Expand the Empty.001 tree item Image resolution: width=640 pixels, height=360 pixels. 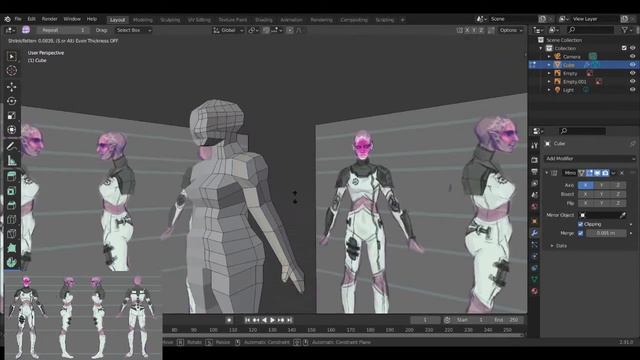549,82
